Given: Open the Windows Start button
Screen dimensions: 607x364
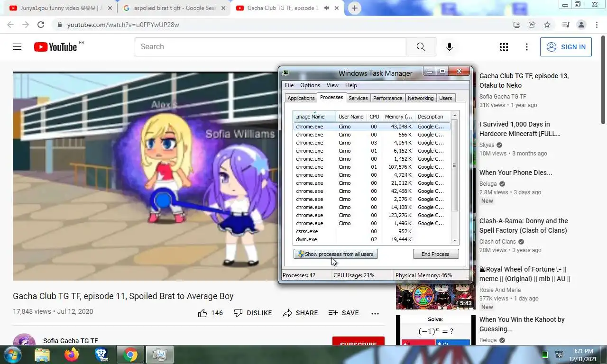Looking at the screenshot, I should (12, 355).
